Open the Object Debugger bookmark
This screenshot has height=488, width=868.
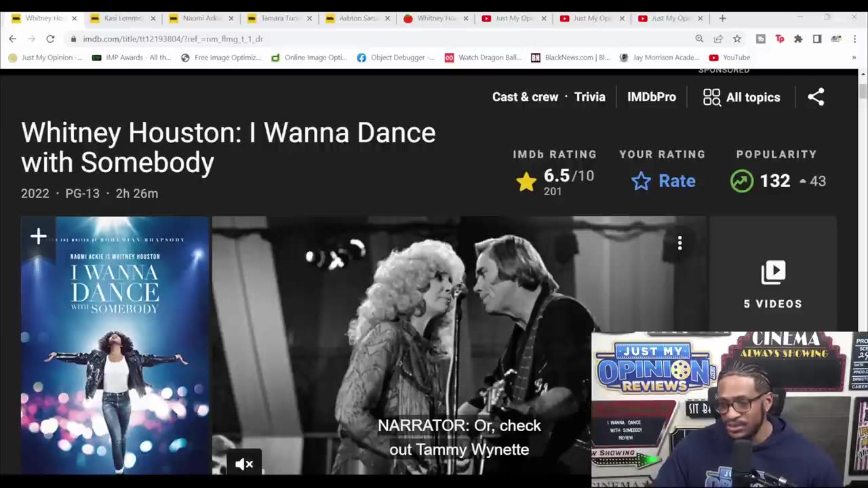click(x=396, y=58)
